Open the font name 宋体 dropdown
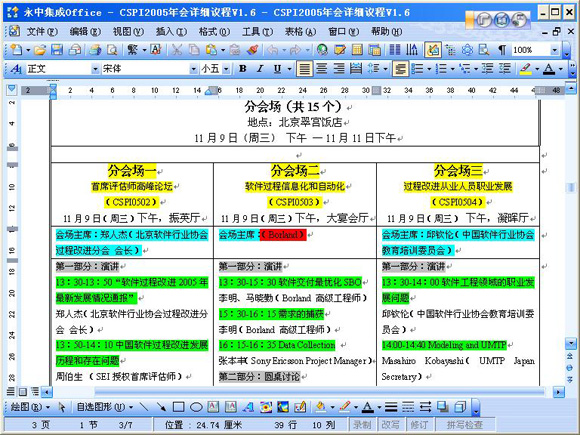 click(193, 69)
